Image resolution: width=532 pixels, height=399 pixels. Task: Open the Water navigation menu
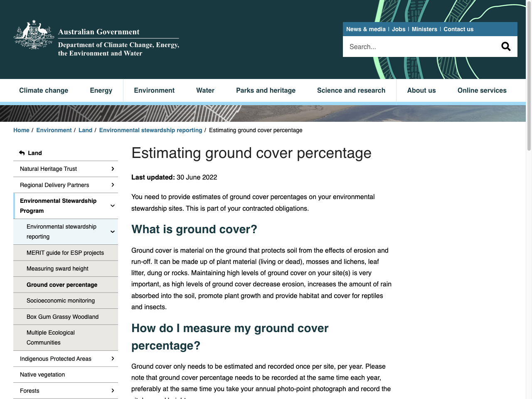(205, 90)
